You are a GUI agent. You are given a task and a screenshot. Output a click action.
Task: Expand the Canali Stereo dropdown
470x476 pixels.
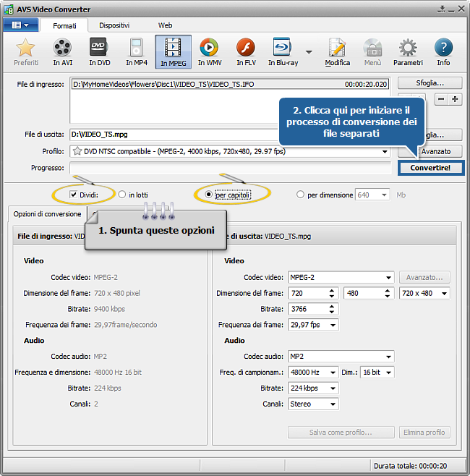click(333, 404)
